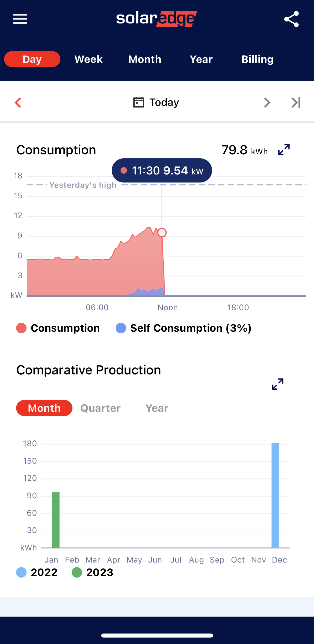Open the hamburger menu
The image size is (314, 644).
20,19
